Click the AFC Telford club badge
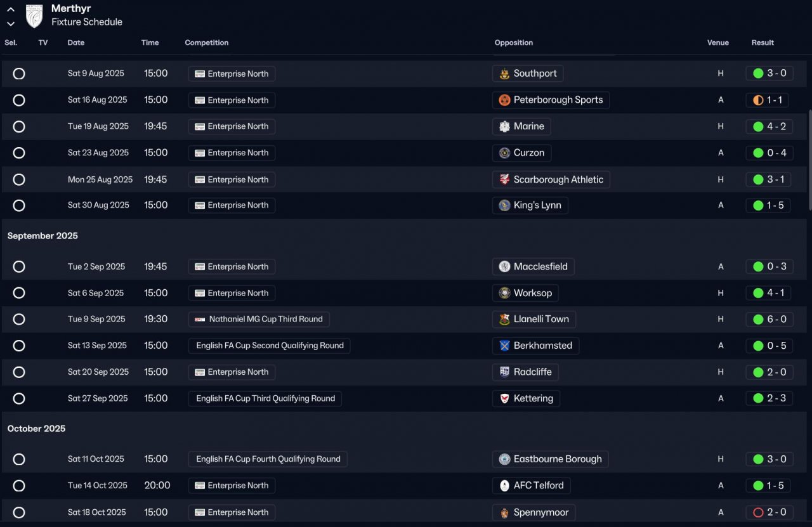This screenshot has height=527, width=812. point(504,486)
